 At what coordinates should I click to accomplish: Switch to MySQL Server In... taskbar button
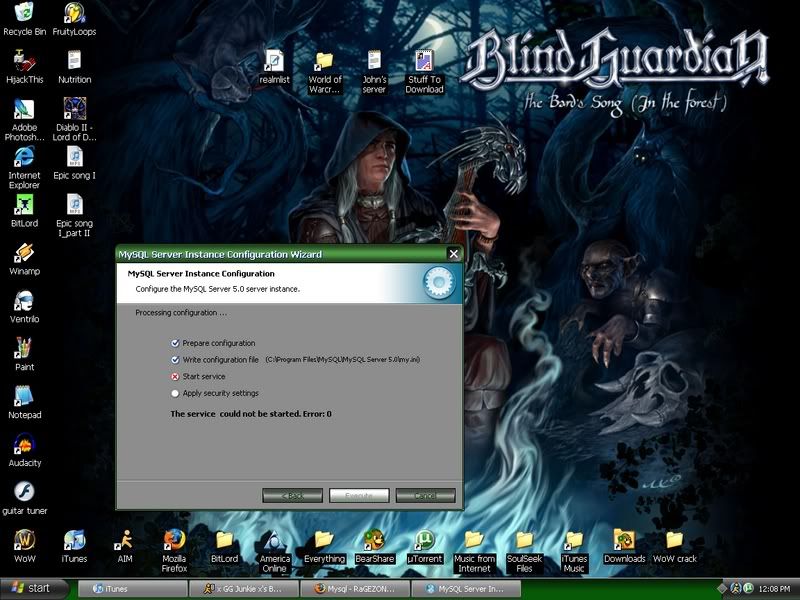point(466,589)
